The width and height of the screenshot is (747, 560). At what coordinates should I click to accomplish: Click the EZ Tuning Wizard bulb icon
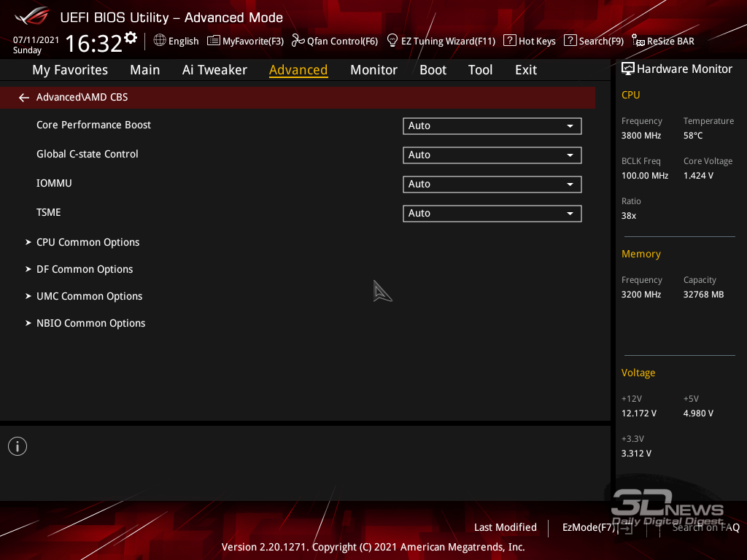(392, 41)
